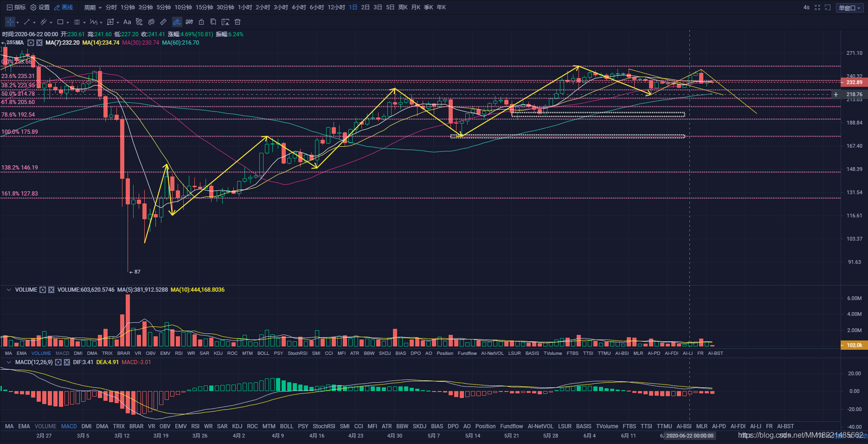Switch to 4小时 timeframe

point(299,7)
